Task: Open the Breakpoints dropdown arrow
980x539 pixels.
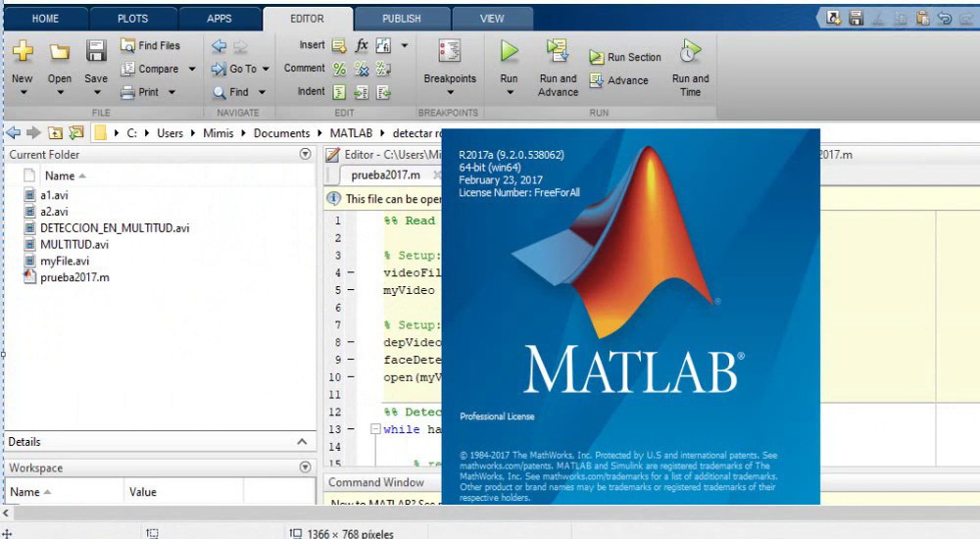Action: pos(450,93)
